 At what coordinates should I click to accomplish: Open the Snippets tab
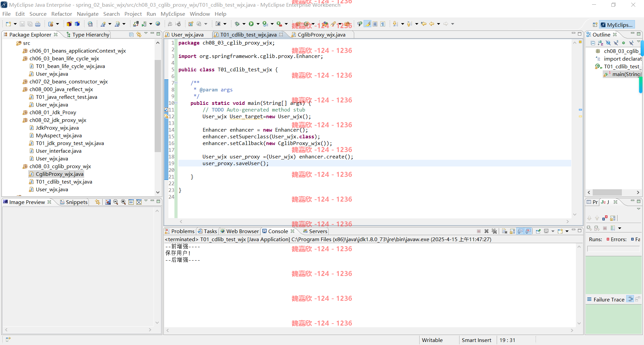(74, 202)
